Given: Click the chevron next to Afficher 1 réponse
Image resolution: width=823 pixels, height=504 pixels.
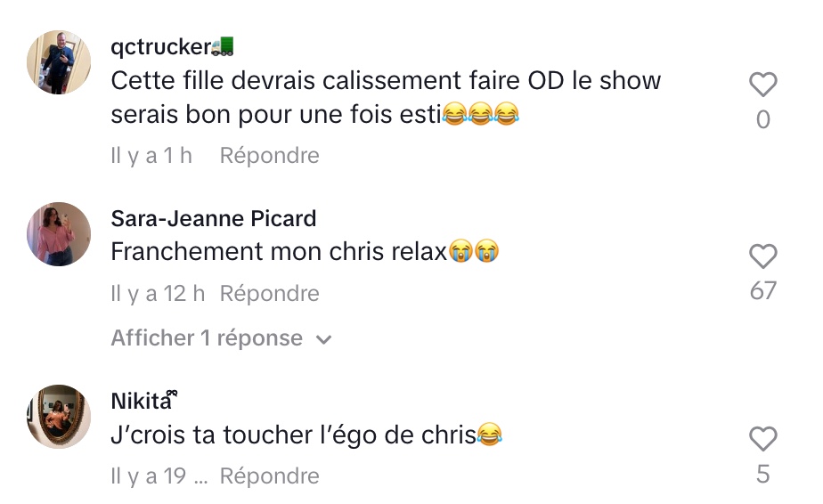Looking at the screenshot, I should [324, 339].
